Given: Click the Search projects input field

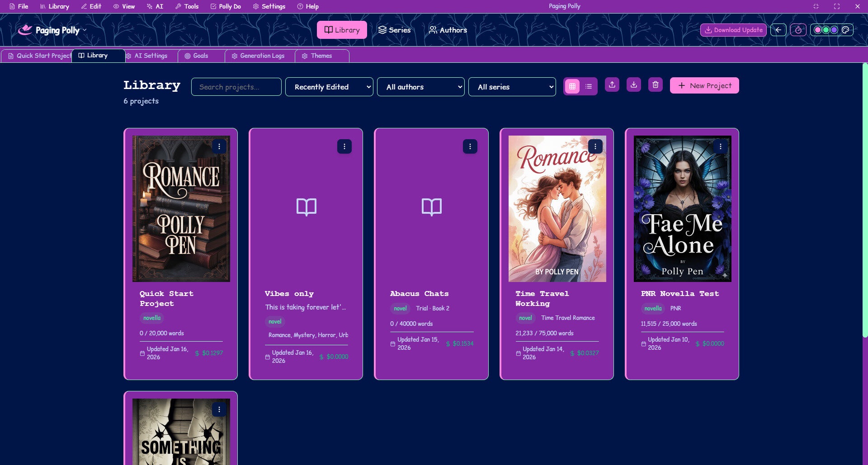Looking at the screenshot, I should (x=236, y=87).
